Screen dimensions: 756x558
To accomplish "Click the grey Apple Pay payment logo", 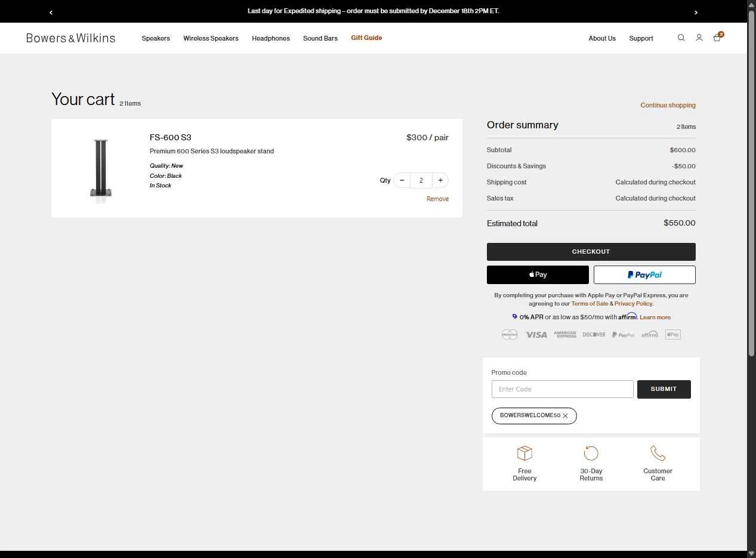I will pos(673,335).
